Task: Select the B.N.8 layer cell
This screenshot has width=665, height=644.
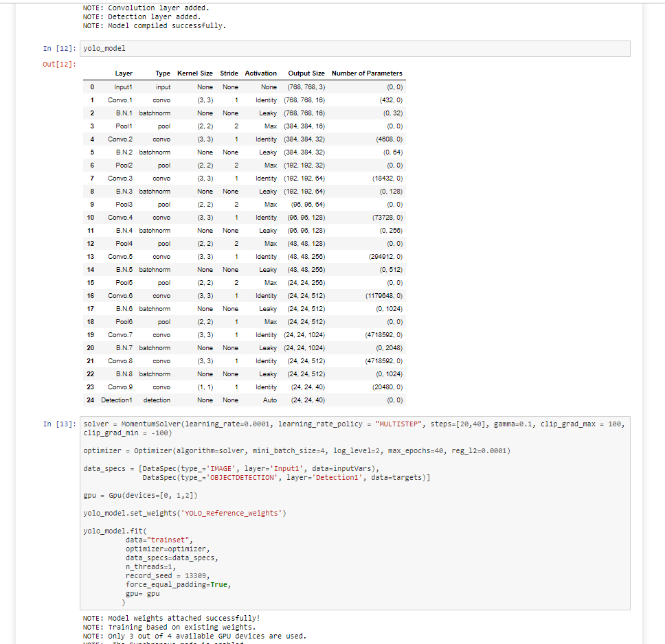Action: 124,374
